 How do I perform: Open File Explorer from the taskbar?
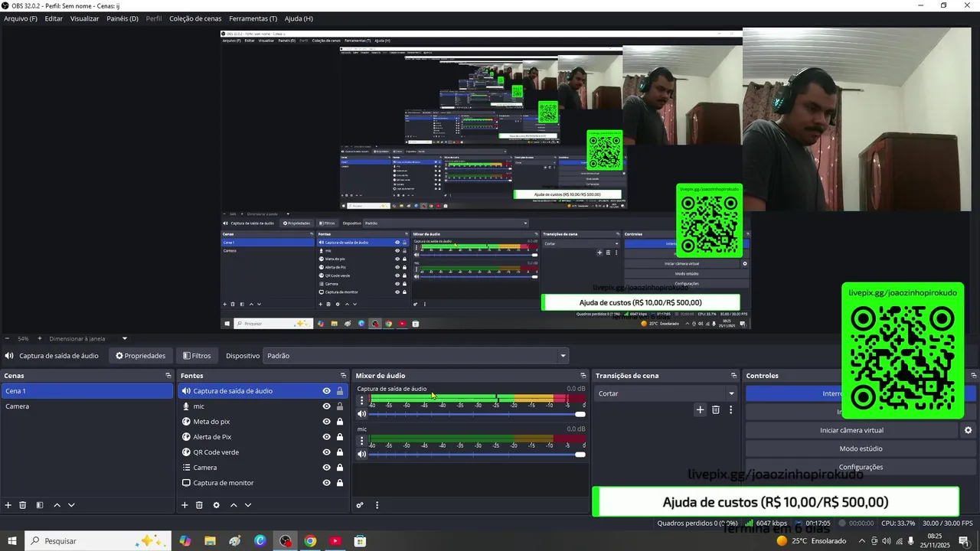[x=210, y=541]
